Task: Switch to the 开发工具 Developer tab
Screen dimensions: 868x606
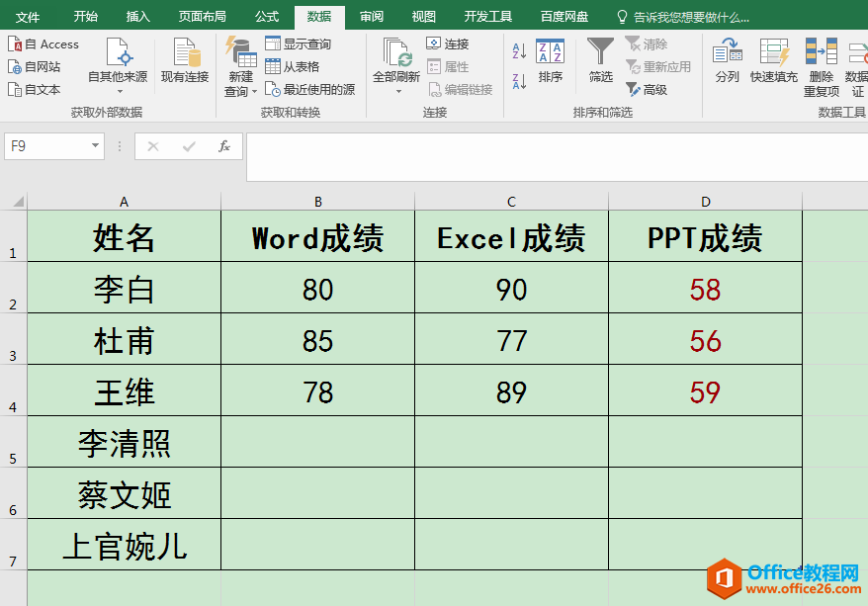Action: [x=488, y=17]
